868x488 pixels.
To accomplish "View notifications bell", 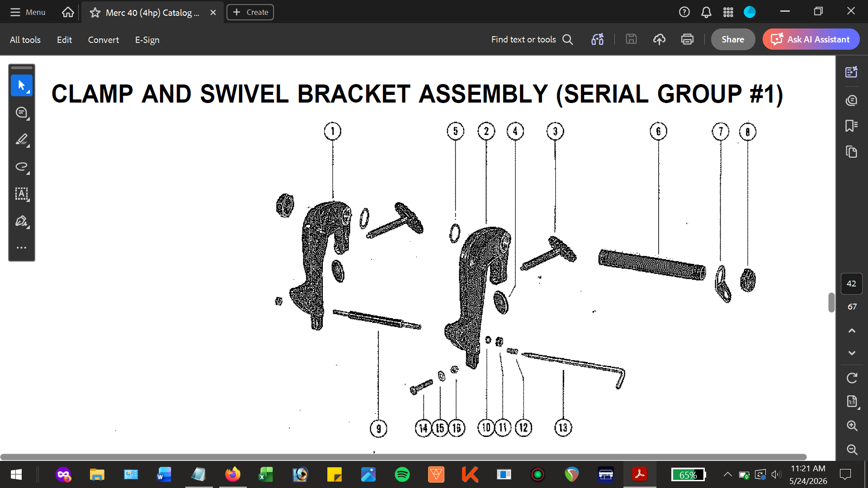I will click(706, 12).
